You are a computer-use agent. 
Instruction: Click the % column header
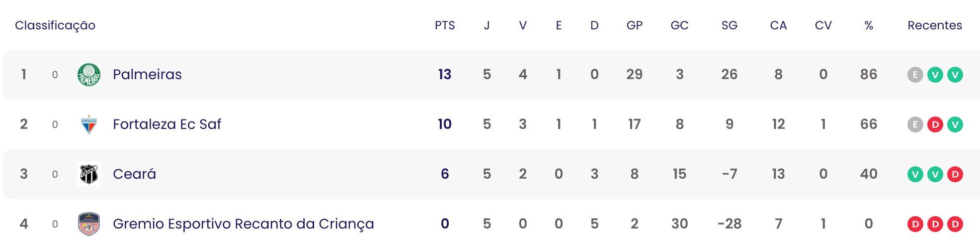(868, 25)
